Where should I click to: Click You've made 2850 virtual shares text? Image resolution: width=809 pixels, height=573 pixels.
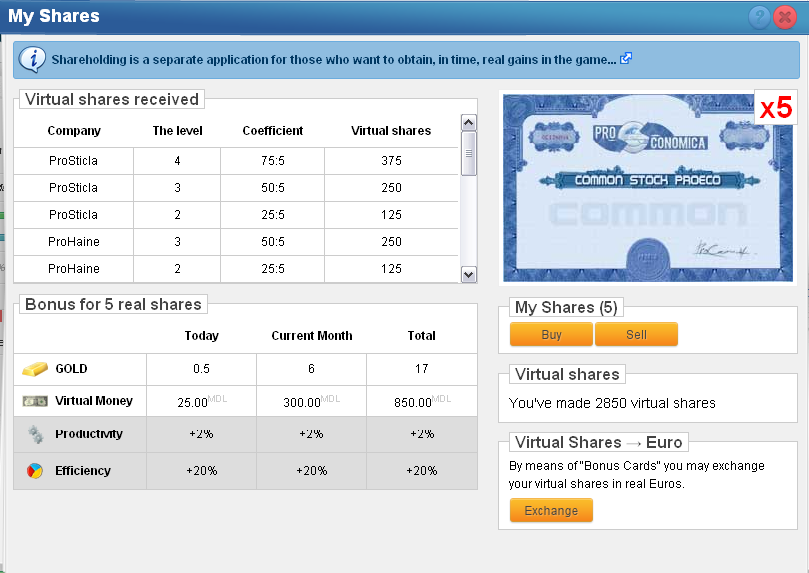tap(612, 403)
